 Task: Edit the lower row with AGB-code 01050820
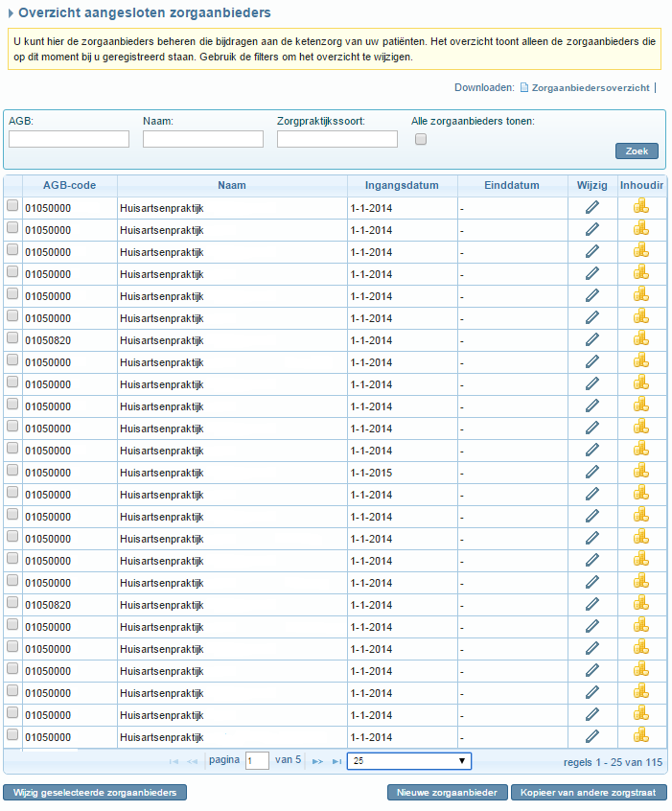tap(592, 604)
